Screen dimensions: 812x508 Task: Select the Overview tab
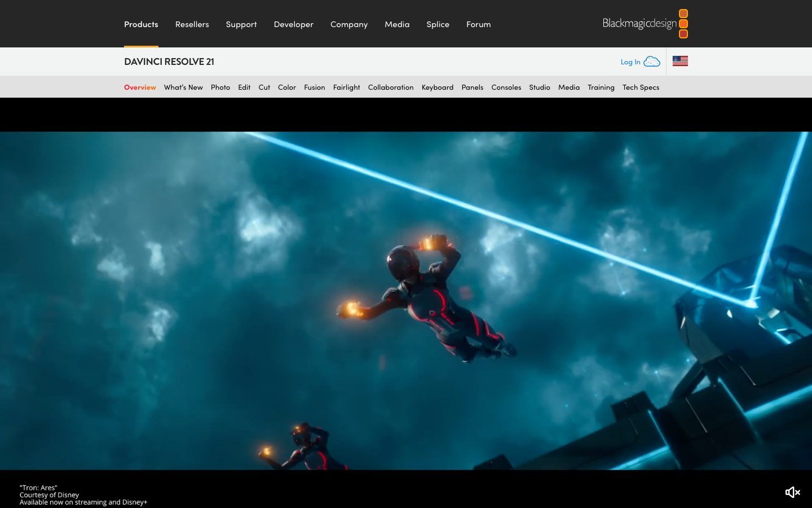140,87
